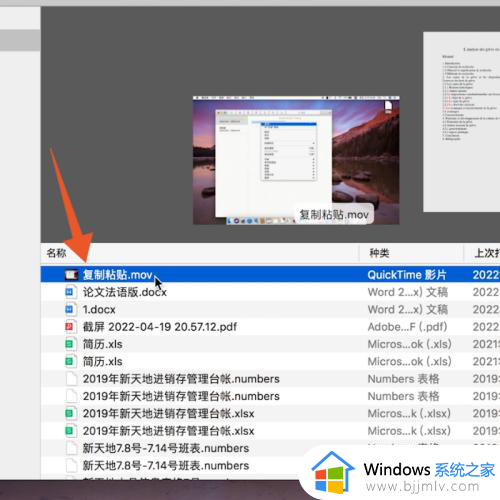Click blank icon of first 2019年 numbers file
Viewport: 500px width, 500px height.
tap(70, 379)
